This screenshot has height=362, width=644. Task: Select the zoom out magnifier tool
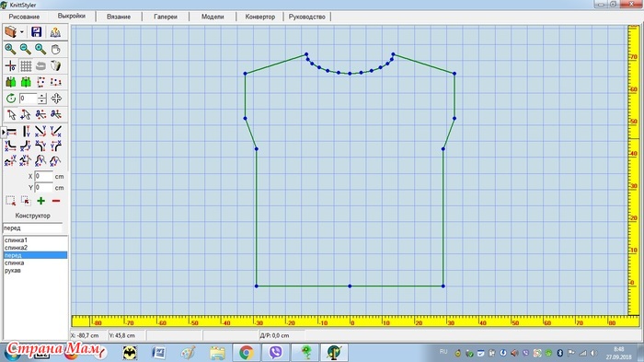click(26, 50)
